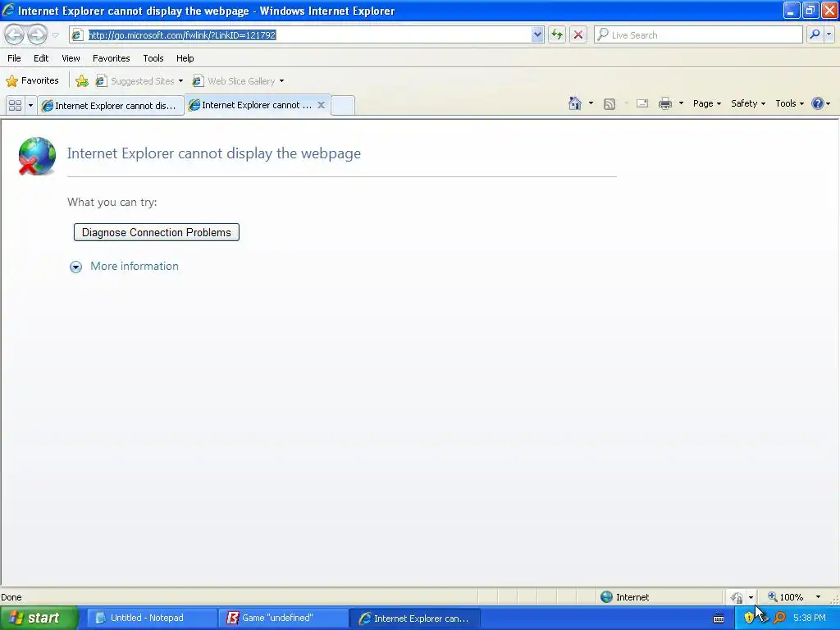Switch to the first Internet Explorer tab
Screen dimensions: 840x630
(x=111, y=106)
